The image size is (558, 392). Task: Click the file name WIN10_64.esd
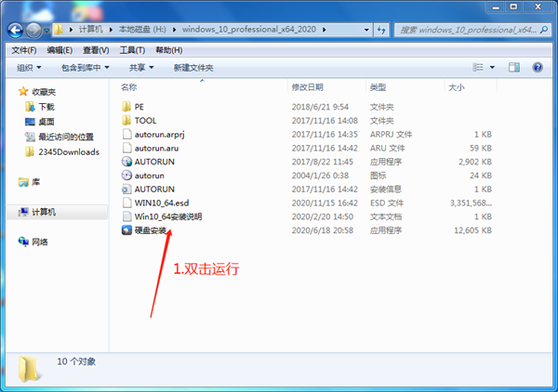[162, 203]
